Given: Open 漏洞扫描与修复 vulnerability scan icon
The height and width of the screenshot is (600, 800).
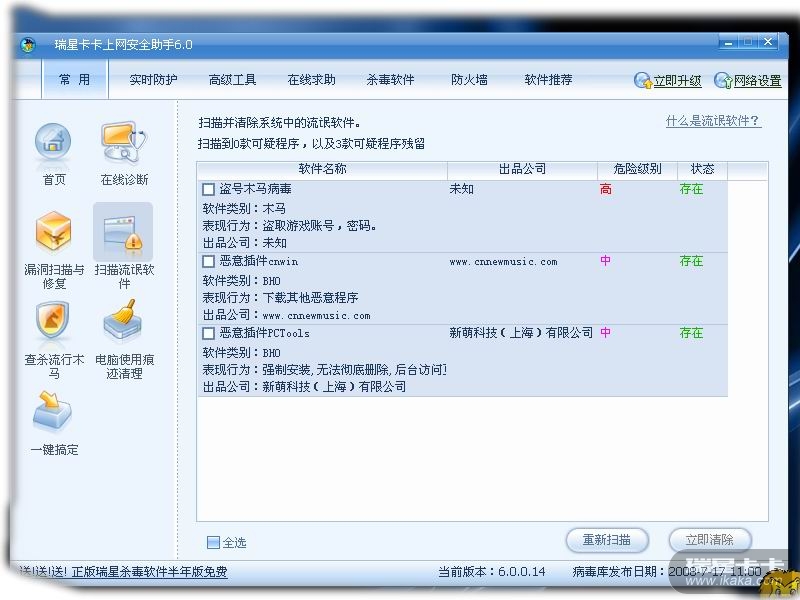Looking at the screenshot, I should tap(53, 232).
